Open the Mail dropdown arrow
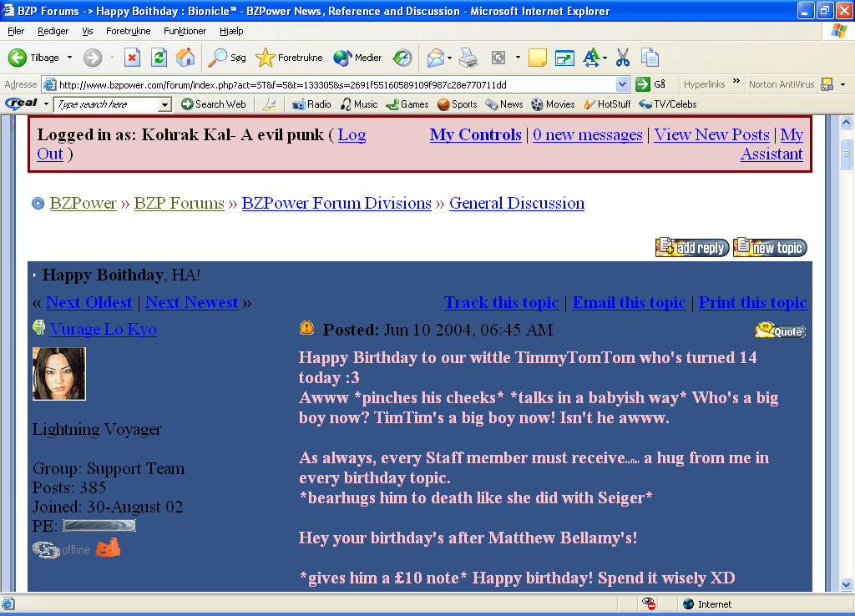The height and width of the screenshot is (616, 855). point(450,58)
